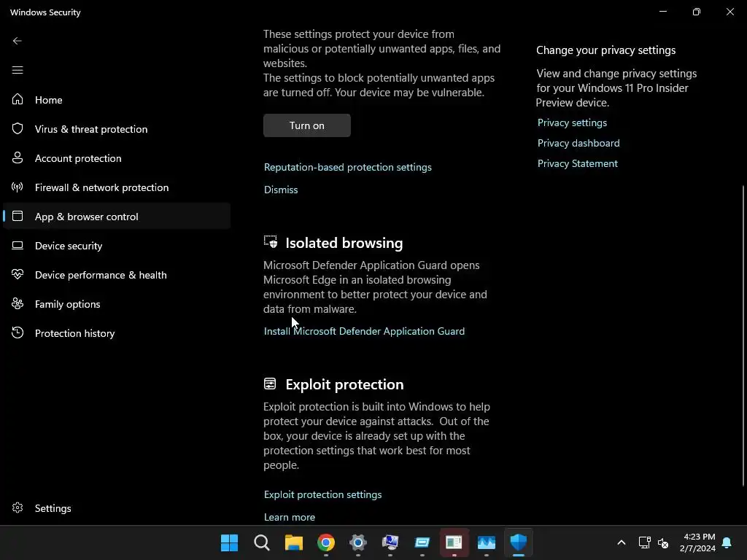Select Device security in sidebar
The width and height of the screenshot is (747, 560).
coord(69,246)
